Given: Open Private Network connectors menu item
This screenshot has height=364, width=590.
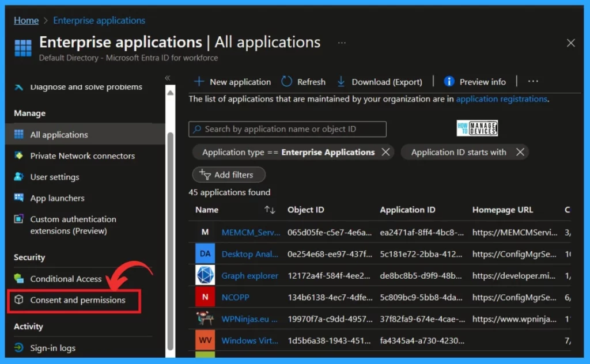Looking at the screenshot, I should tap(82, 156).
